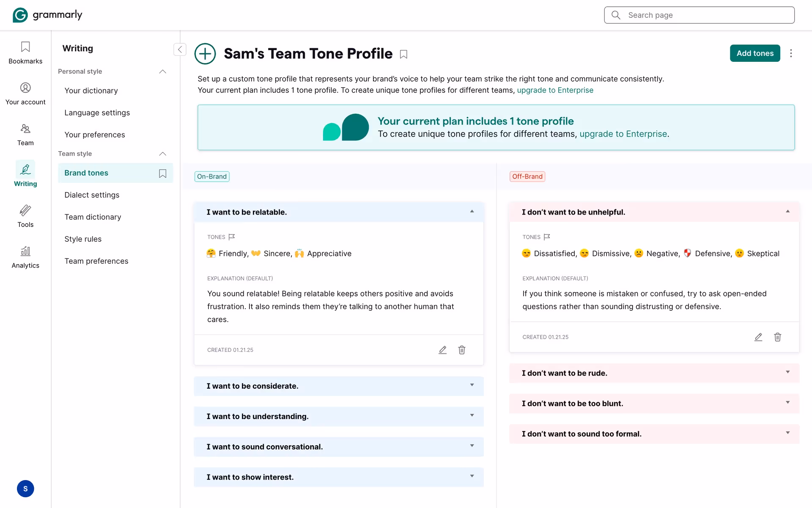Open Dialect settings in sidebar

92,195
